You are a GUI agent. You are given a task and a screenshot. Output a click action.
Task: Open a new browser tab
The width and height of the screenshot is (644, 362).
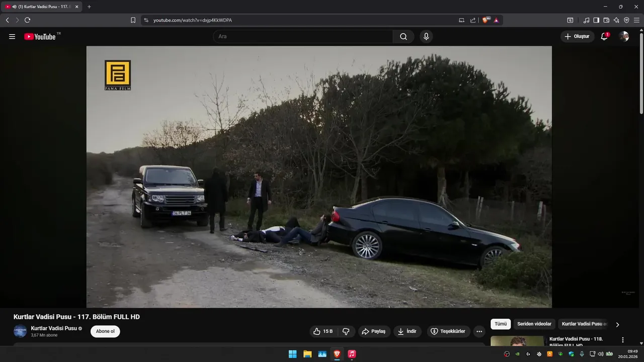[x=89, y=7]
